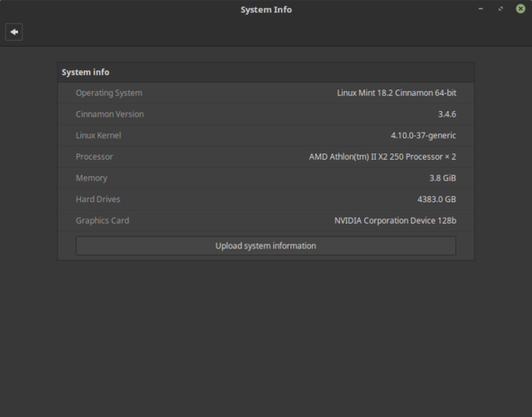532x417 pixels.
Task: Select the Memory label
Action: point(91,178)
